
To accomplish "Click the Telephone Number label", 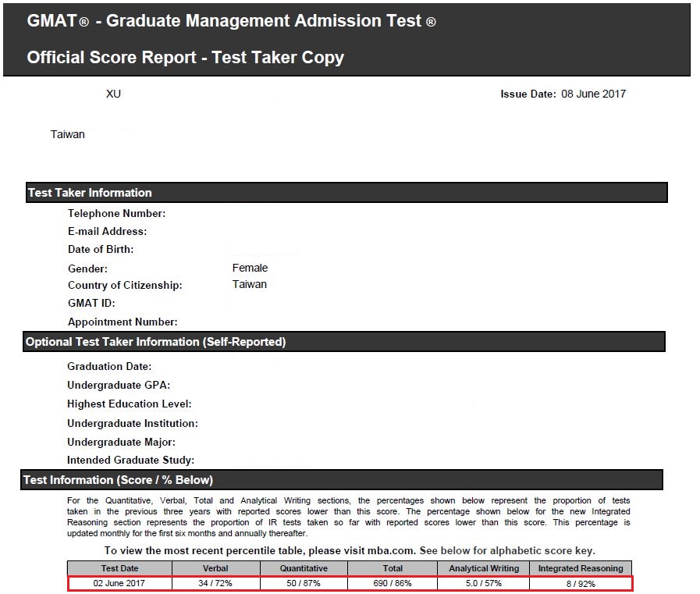I will [x=116, y=214].
